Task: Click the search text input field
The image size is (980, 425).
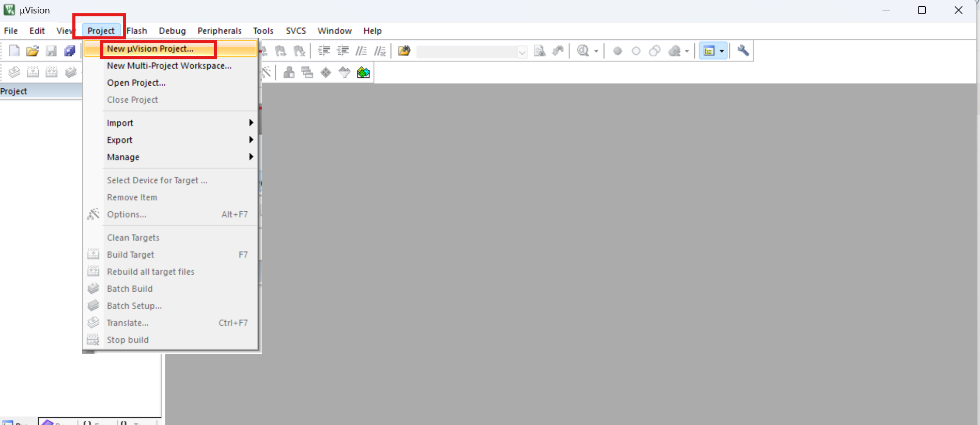Action: [x=466, y=52]
